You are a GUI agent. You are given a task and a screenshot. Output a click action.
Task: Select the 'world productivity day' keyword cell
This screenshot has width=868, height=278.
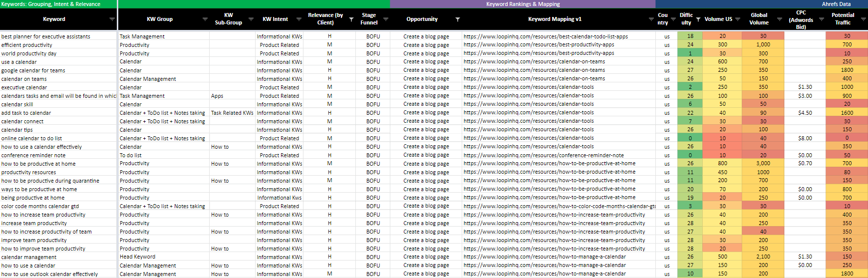coord(58,53)
